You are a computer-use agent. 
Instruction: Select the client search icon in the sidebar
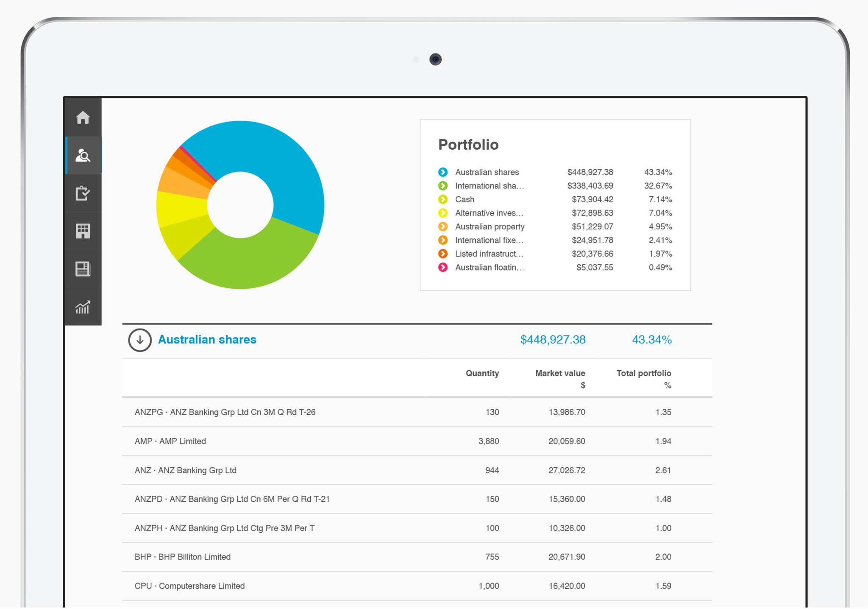[x=83, y=156]
